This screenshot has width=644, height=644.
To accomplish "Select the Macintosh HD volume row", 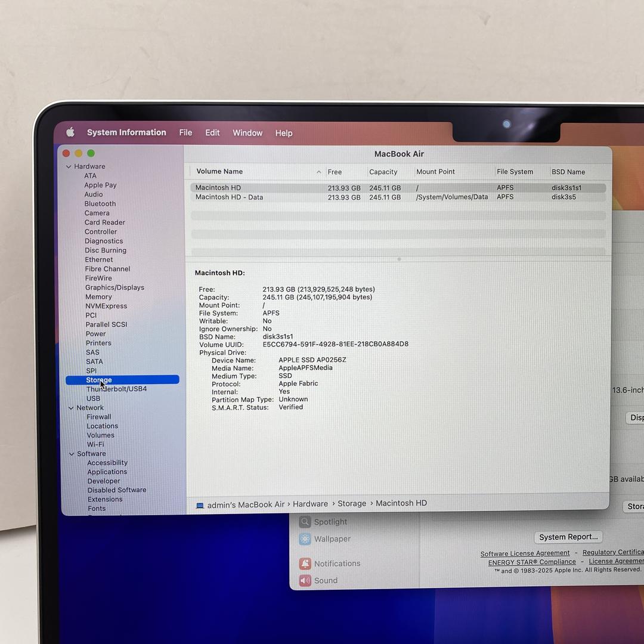I will [x=398, y=188].
